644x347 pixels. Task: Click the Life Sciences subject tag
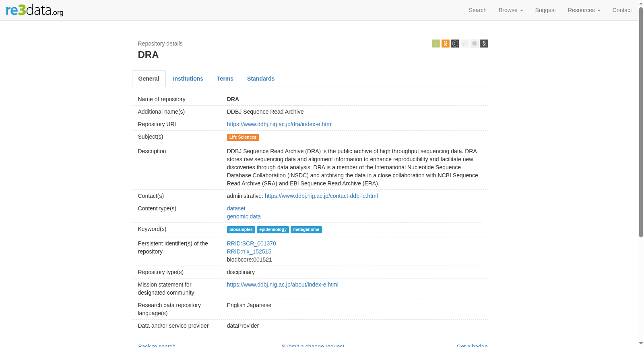click(243, 137)
